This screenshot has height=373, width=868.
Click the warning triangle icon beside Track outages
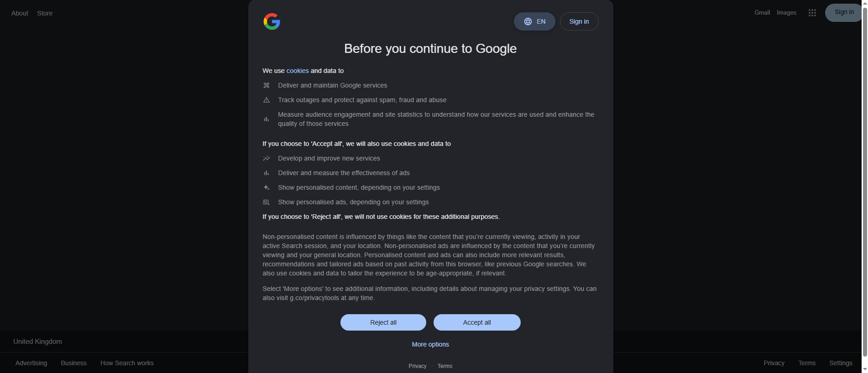(267, 100)
